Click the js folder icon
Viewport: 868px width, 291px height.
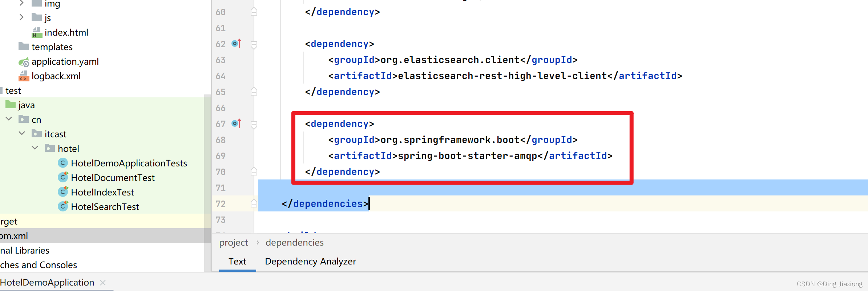point(36,17)
